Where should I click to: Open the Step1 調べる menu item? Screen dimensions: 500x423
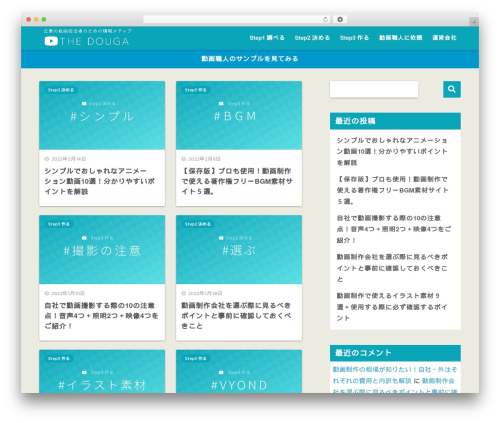point(267,38)
